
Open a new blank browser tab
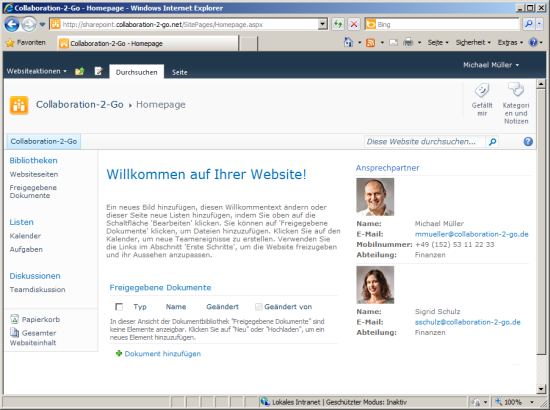pos(249,43)
